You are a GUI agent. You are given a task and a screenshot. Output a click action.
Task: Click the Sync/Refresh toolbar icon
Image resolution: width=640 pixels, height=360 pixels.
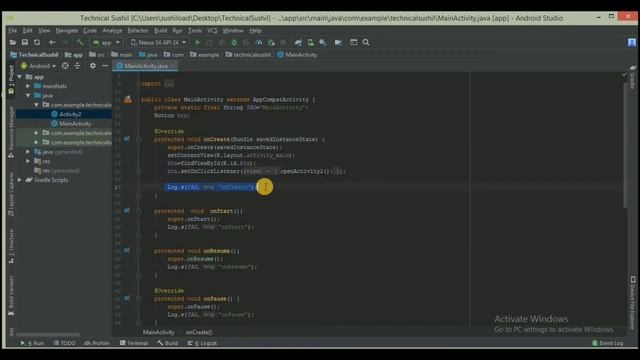[37, 42]
